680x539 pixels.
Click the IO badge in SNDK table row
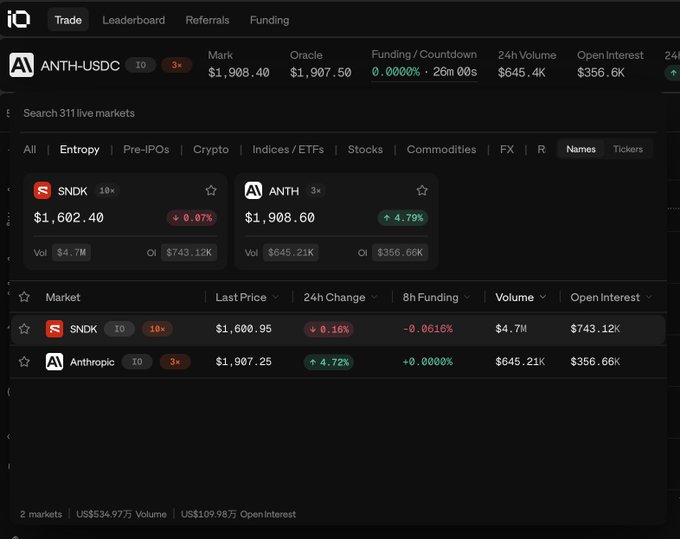[119, 329]
